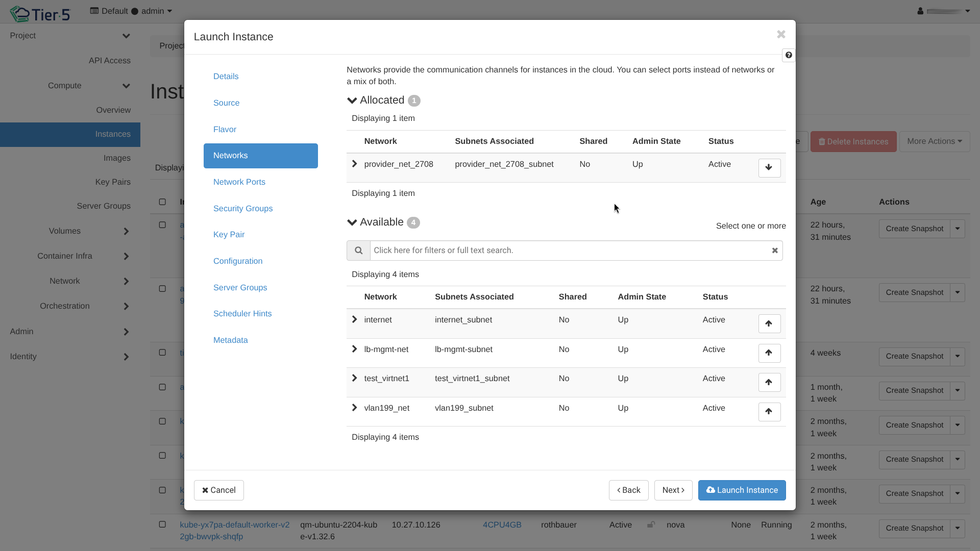Open the Flavor step

[x=225, y=129]
